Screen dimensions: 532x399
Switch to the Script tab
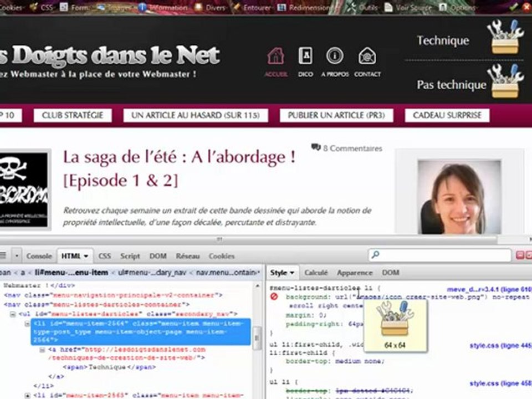[x=130, y=256]
